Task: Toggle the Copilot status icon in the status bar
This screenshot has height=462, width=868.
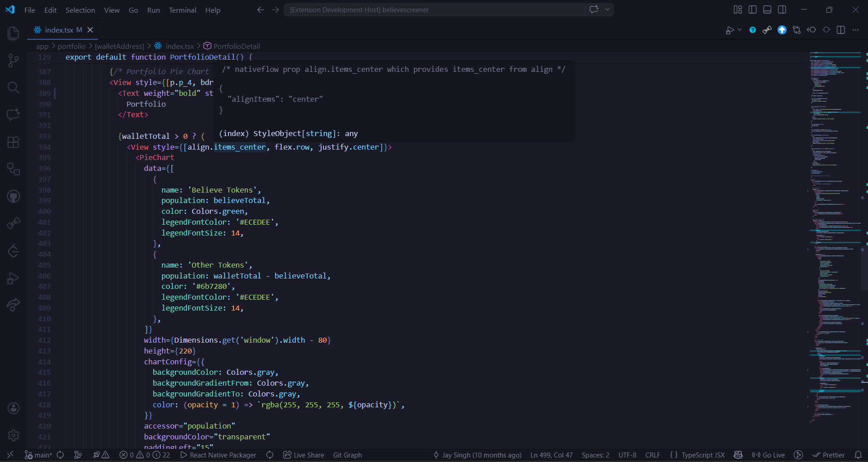Action: (x=738, y=455)
